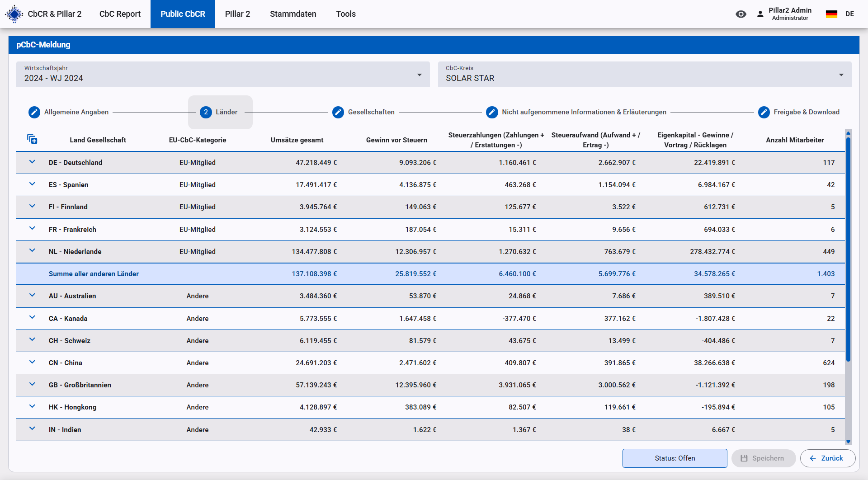The height and width of the screenshot is (480, 868).
Task: Click the table's vertical scrollbar
Action: click(848, 249)
